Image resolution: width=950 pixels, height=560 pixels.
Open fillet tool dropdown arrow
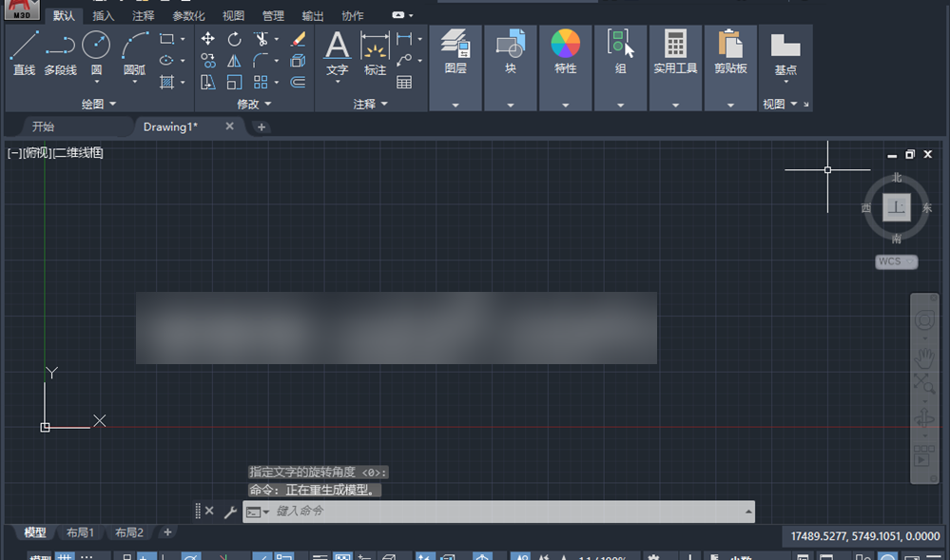point(277,61)
